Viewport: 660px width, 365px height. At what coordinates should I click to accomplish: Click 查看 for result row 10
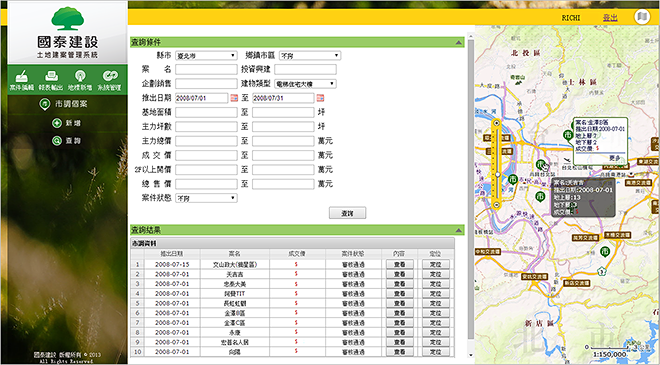tap(399, 352)
